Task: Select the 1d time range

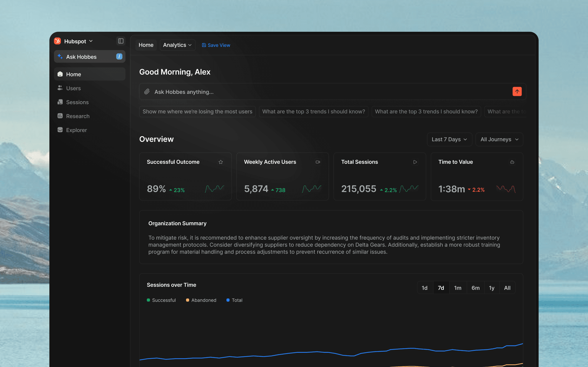Action: 425,288
